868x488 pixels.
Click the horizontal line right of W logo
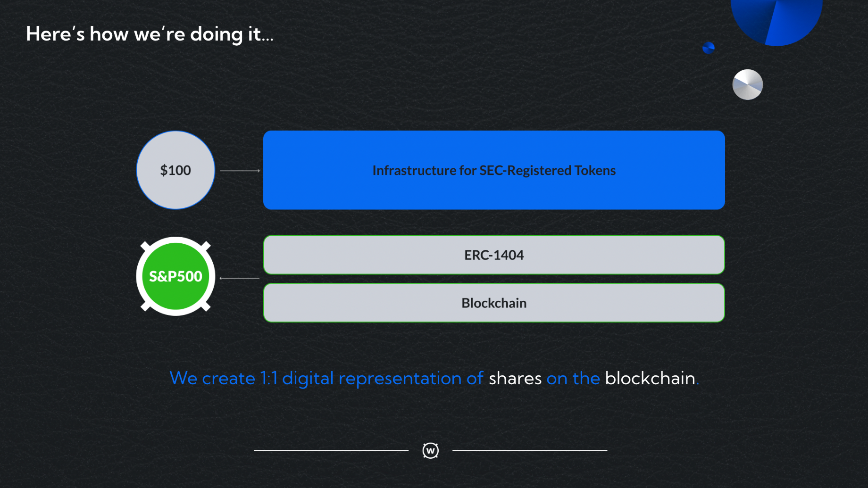point(530,451)
